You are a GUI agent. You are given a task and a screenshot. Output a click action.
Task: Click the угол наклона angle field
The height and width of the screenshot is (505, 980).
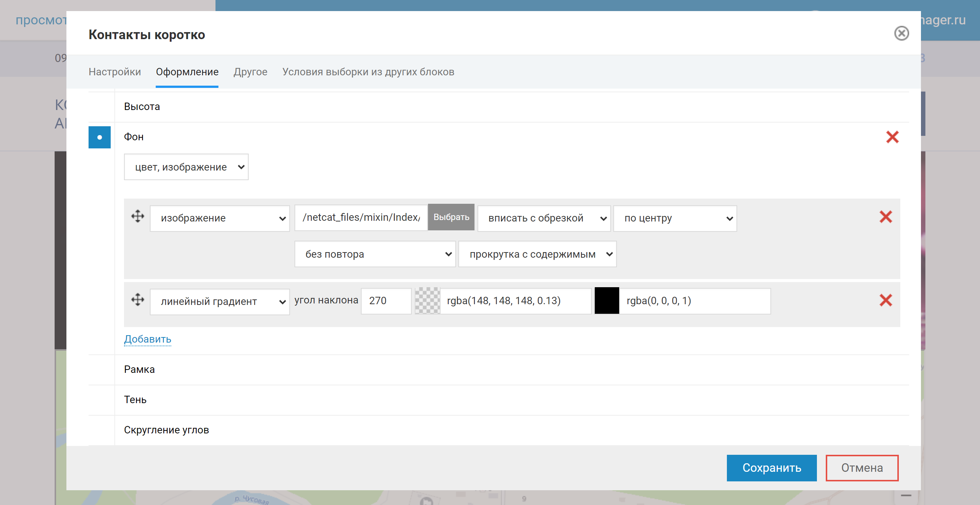[x=386, y=301]
